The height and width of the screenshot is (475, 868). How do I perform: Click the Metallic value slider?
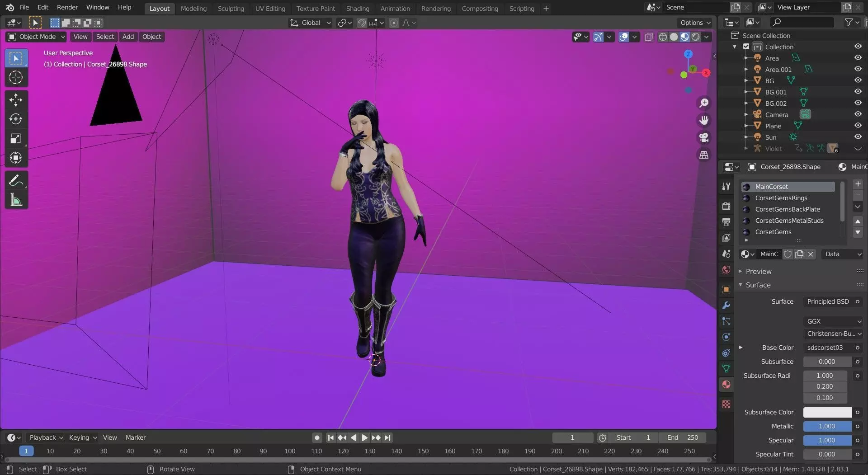[x=827, y=426]
